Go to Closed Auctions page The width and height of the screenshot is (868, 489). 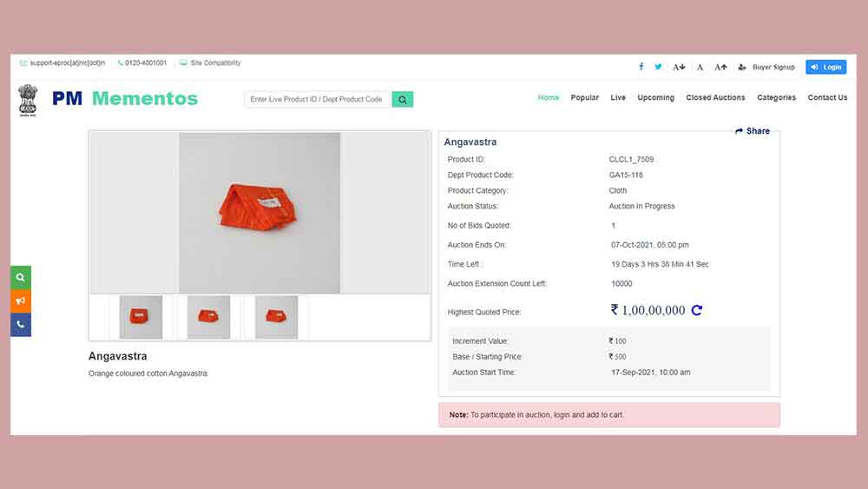point(715,98)
